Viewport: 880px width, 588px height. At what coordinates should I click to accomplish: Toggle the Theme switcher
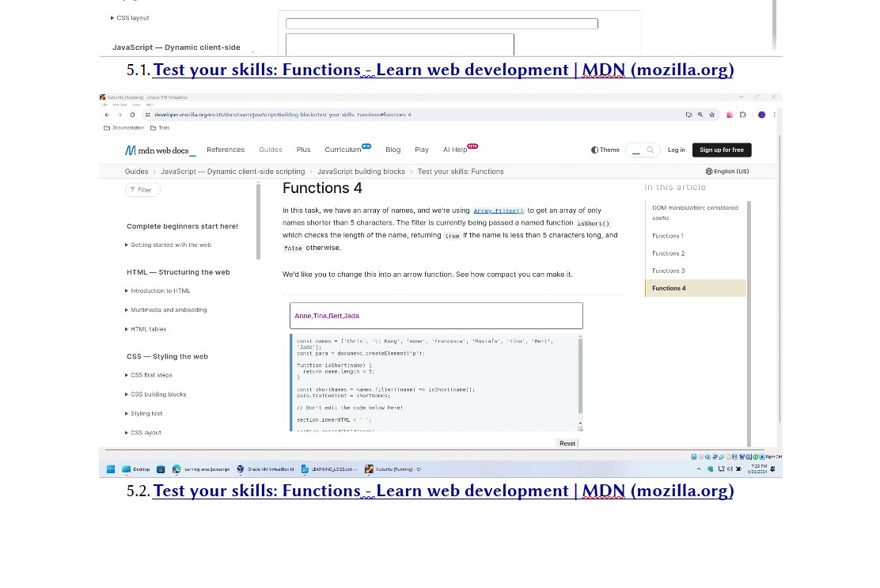[605, 150]
